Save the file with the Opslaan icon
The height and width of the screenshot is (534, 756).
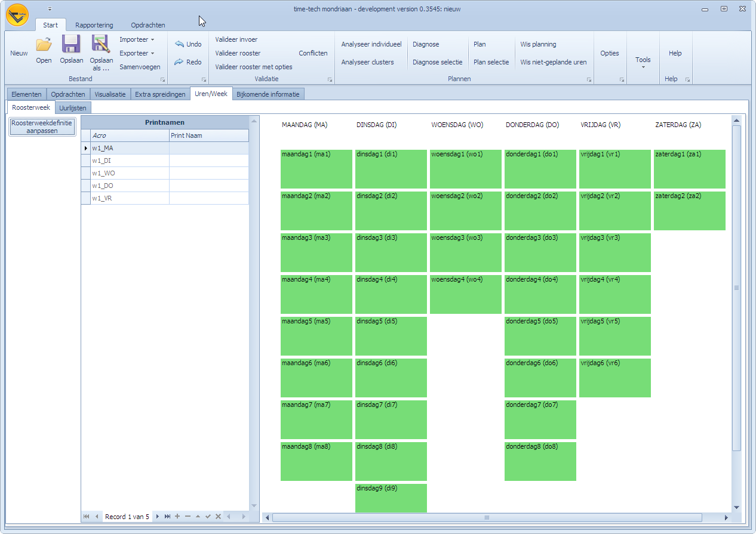72,44
